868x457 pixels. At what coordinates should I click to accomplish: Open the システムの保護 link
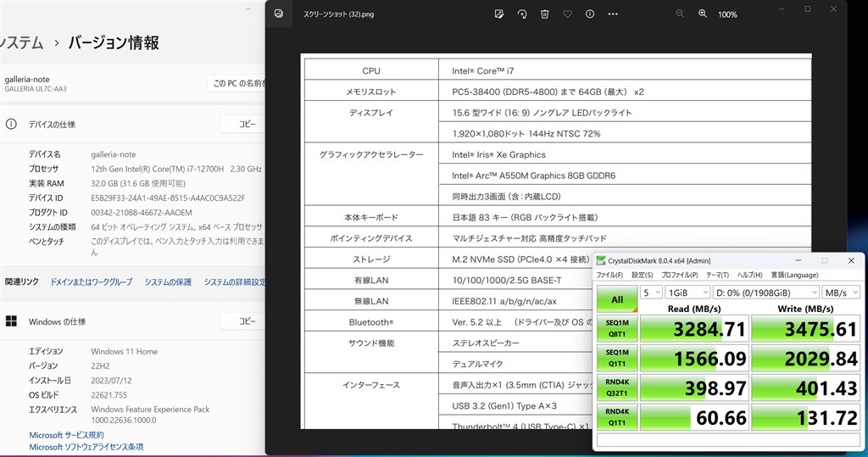point(169,282)
